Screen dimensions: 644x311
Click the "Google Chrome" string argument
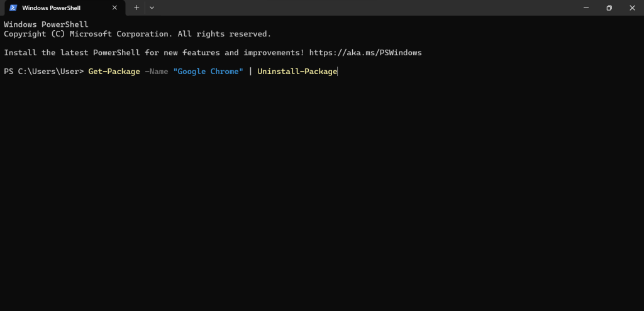tap(208, 72)
